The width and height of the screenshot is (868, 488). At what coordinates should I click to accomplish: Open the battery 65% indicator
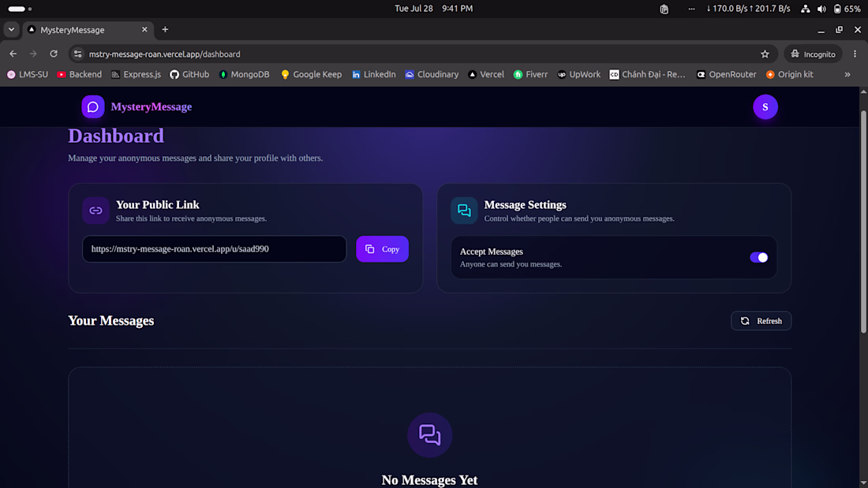[x=847, y=9]
